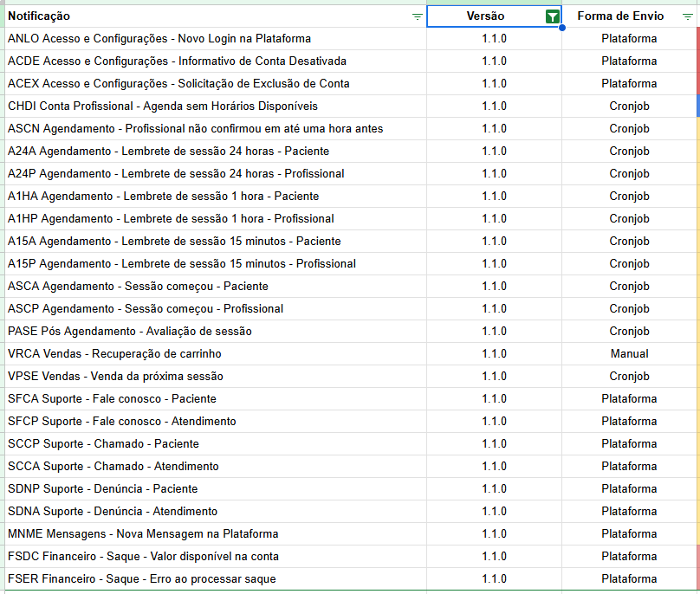Click the SDNP Suporte Denúncia Paciente cell
This screenshot has width=700, height=594.
pyautogui.click(x=103, y=489)
